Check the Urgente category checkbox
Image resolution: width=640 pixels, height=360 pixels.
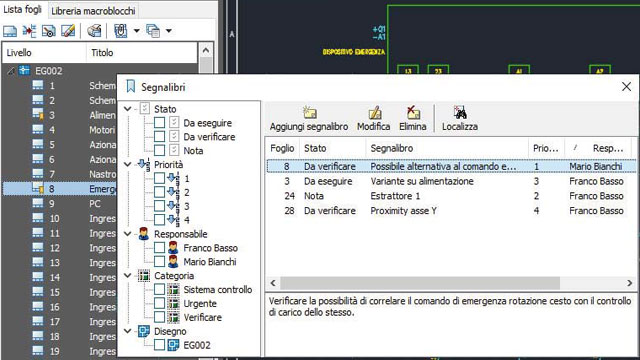[x=160, y=303]
